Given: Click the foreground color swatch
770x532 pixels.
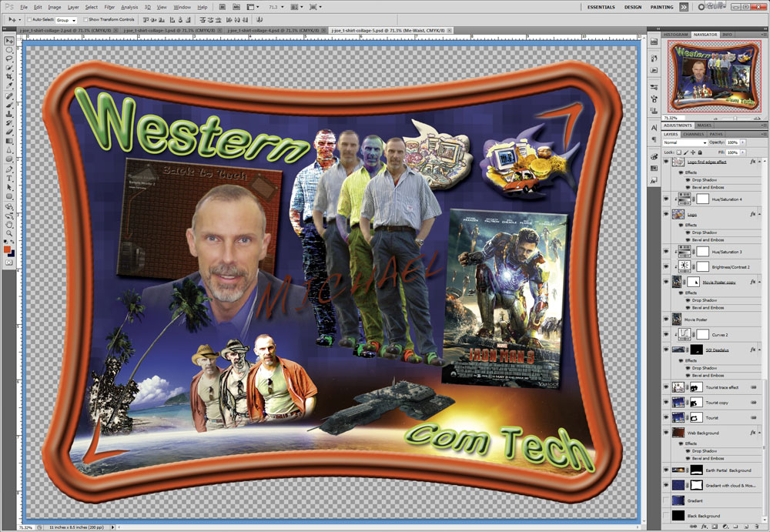Looking at the screenshot, I should 7,249.
